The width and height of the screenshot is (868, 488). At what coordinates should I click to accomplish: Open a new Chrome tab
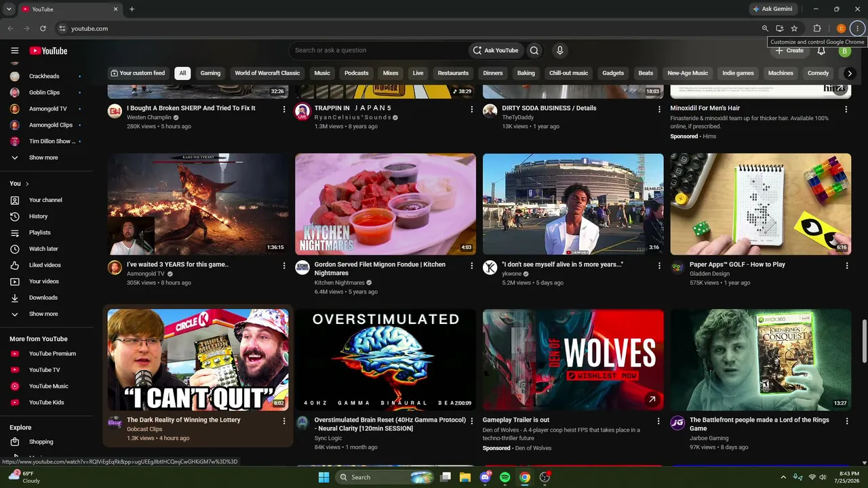click(132, 9)
